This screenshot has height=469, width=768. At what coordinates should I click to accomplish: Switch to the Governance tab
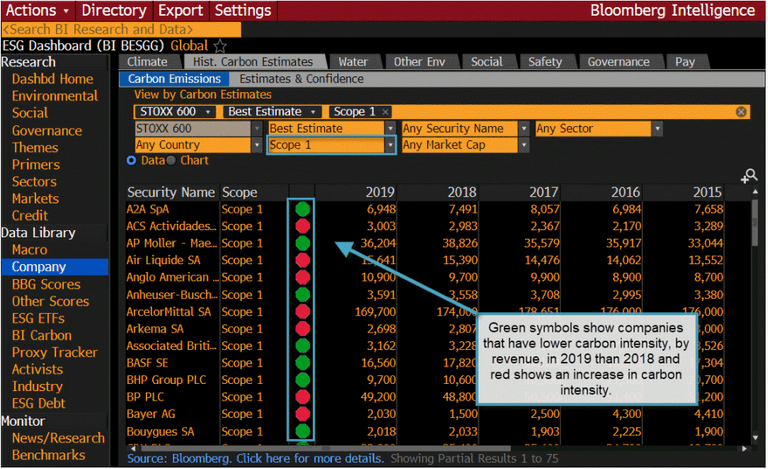[x=619, y=62]
